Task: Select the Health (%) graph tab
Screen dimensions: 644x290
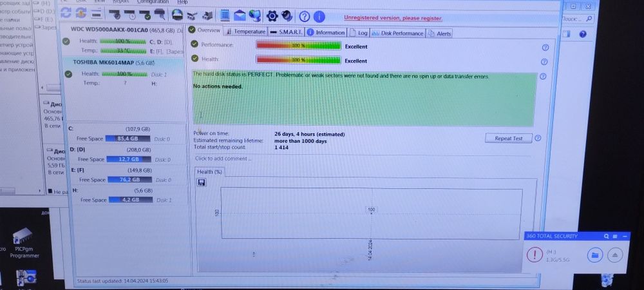Action: (x=209, y=171)
